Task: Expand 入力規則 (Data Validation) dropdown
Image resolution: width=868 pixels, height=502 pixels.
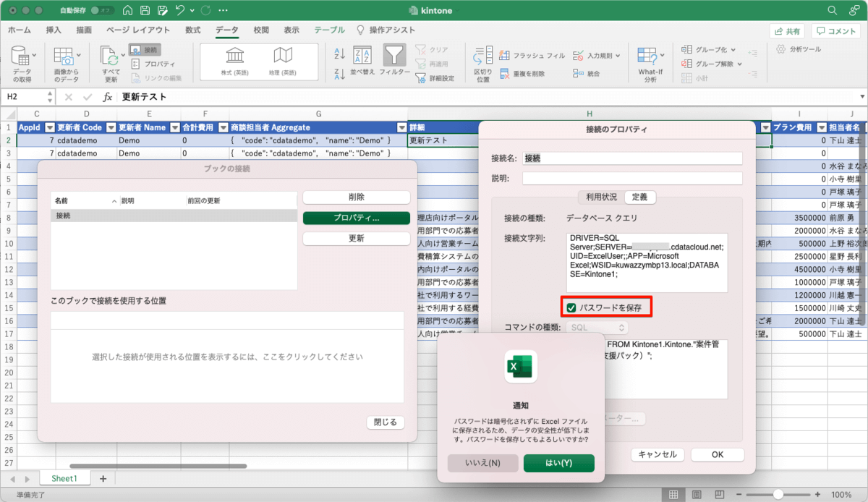Action: click(x=617, y=55)
